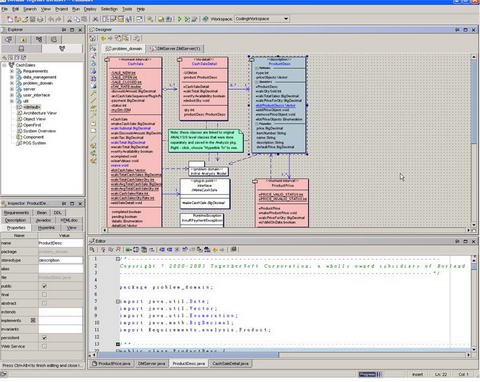Click the CashSale class icon in diagram
Screen dimensions: 480x382
[107, 60]
